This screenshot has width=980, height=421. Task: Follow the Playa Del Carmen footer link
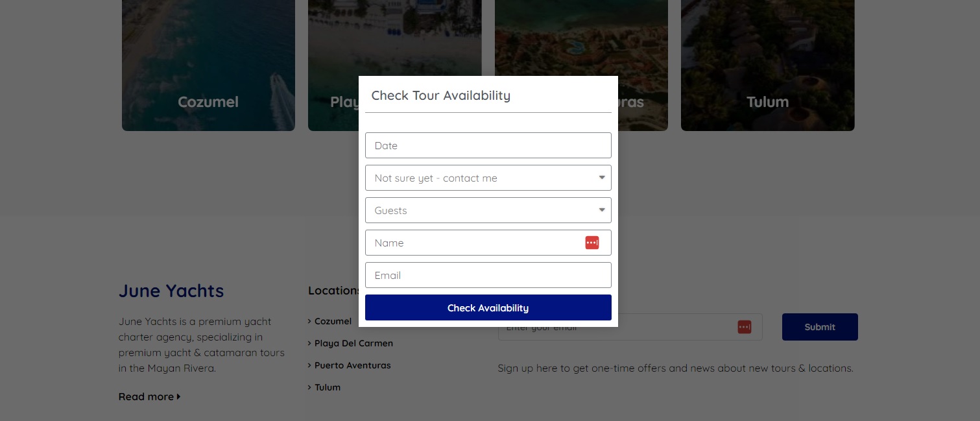pyautogui.click(x=353, y=343)
